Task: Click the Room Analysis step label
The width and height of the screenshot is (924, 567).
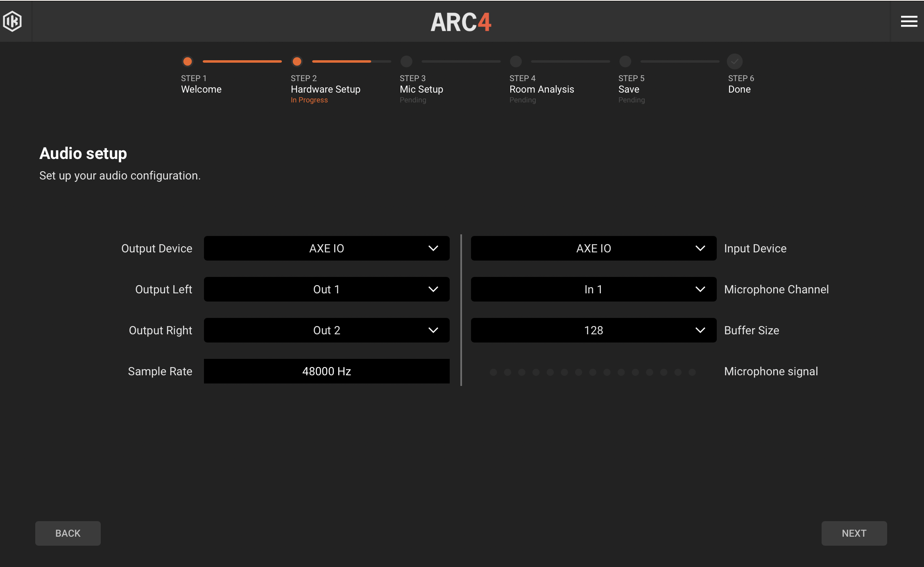Action: point(541,89)
